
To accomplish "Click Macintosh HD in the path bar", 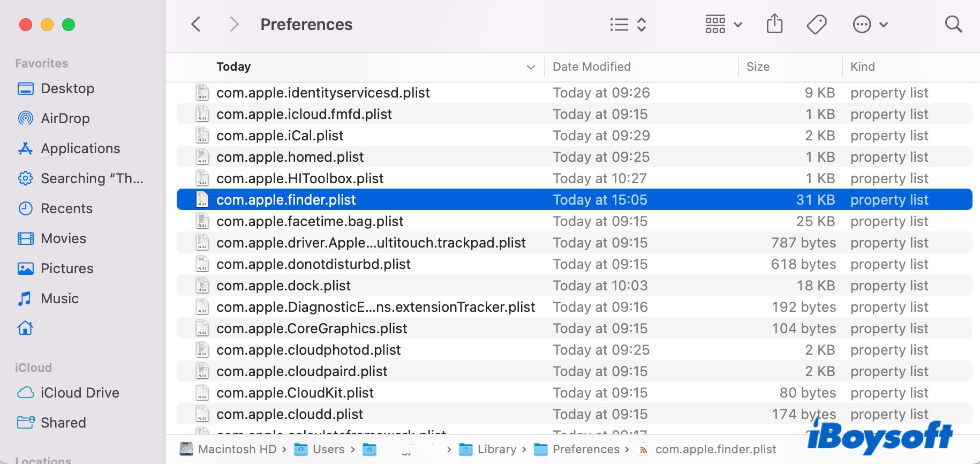I will coord(228,449).
